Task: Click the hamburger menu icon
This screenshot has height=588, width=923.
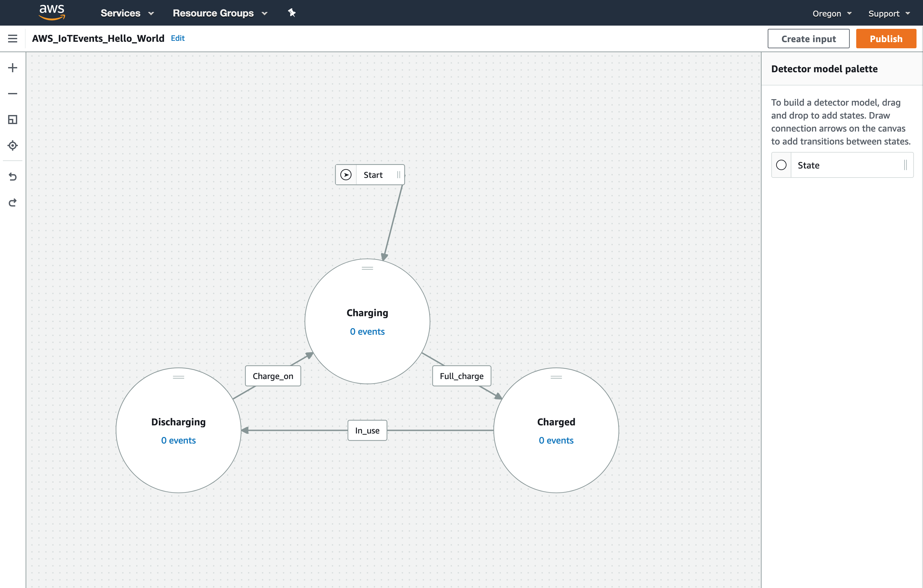Action: [12, 38]
